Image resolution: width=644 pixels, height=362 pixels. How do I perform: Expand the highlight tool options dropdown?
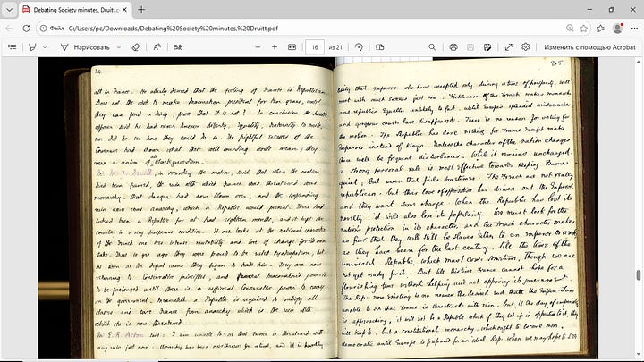45,47
